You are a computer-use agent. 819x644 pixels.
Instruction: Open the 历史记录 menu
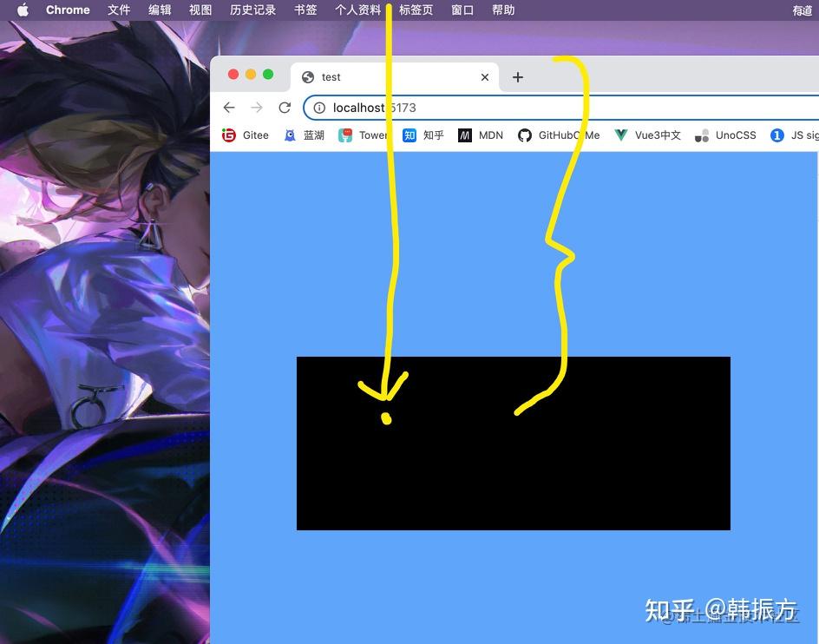coord(252,10)
